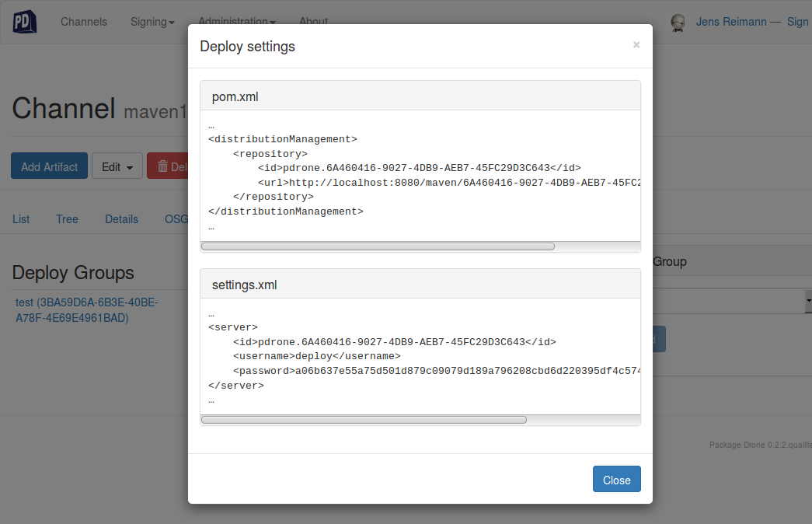Switch to the Details tab
This screenshot has width=812, height=524.
[x=122, y=219]
